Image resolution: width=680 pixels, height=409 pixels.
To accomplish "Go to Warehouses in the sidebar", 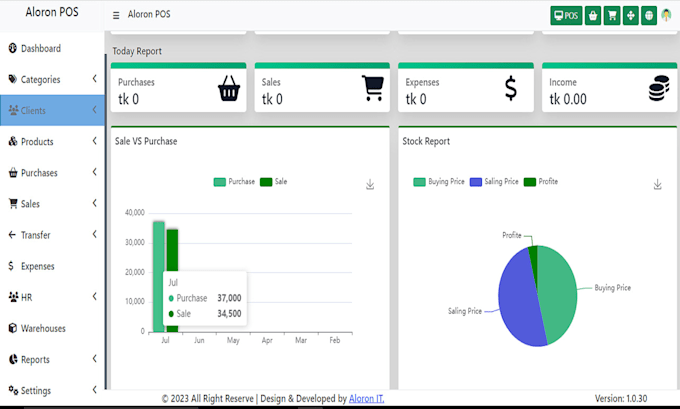I will (x=52, y=328).
